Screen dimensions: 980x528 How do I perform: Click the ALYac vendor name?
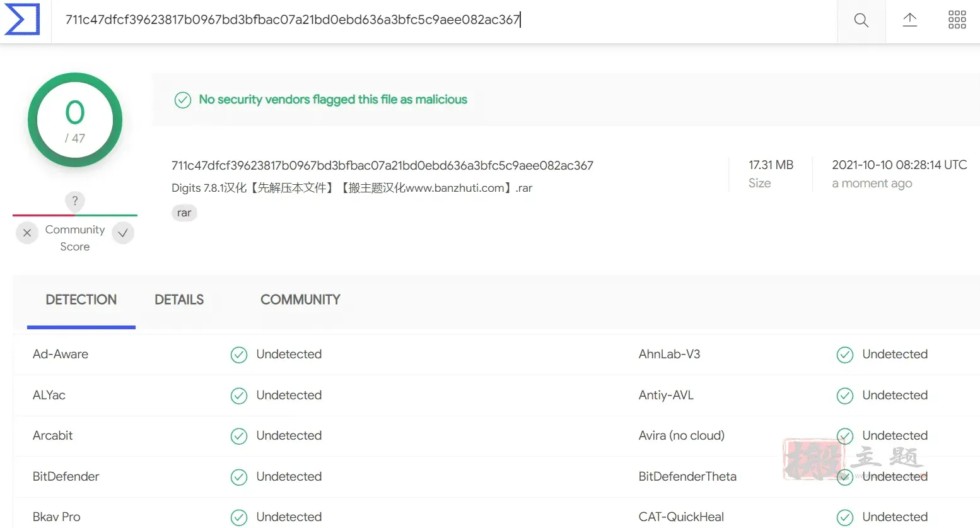tap(49, 395)
